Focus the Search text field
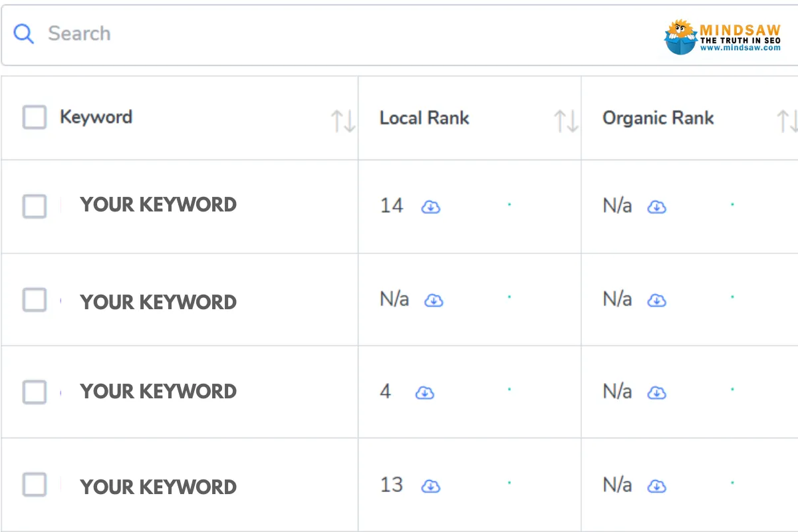Viewport: 798px width, 532px height. click(332, 33)
